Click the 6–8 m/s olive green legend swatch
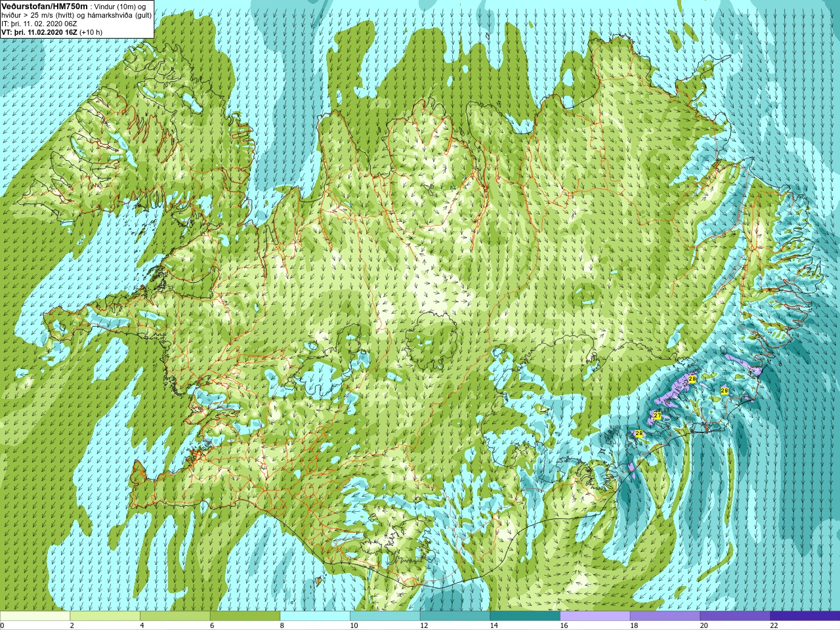Image resolution: width=840 pixels, height=630 pixels. click(245, 616)
